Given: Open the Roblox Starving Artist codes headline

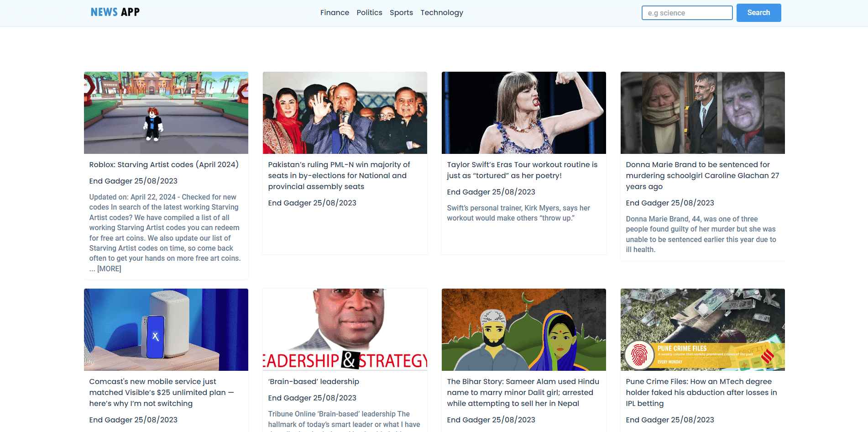Looking at the screenshot, I should tap(163, 164).
